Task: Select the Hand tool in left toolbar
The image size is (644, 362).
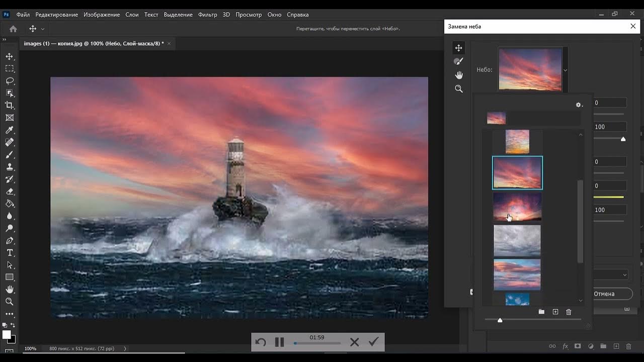Action: click(x=9, y=290)
